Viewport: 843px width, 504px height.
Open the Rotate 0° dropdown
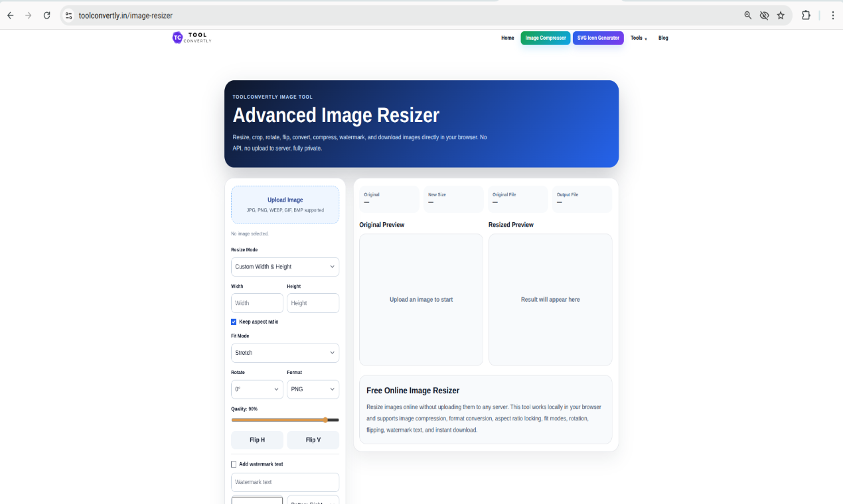[257, 389]
